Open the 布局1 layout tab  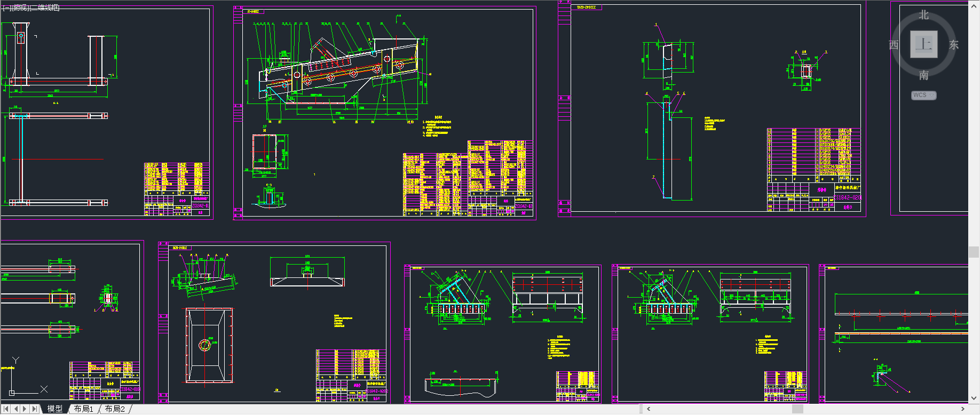[x=84, y=409]
